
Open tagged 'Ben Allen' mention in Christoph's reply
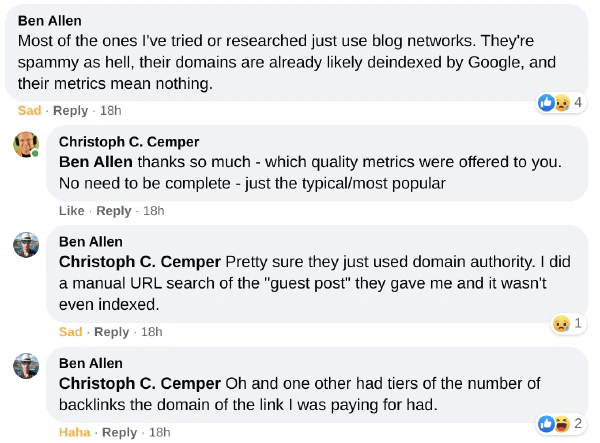click(96, 162)
